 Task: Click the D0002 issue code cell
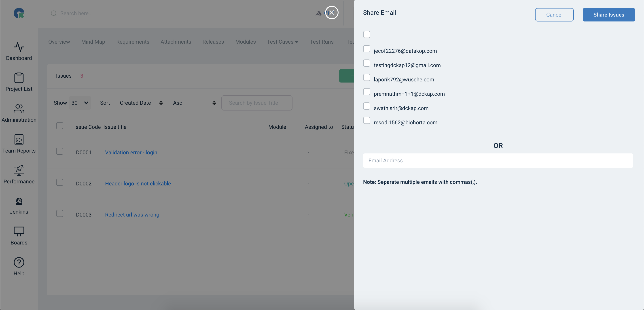(84, 183)
